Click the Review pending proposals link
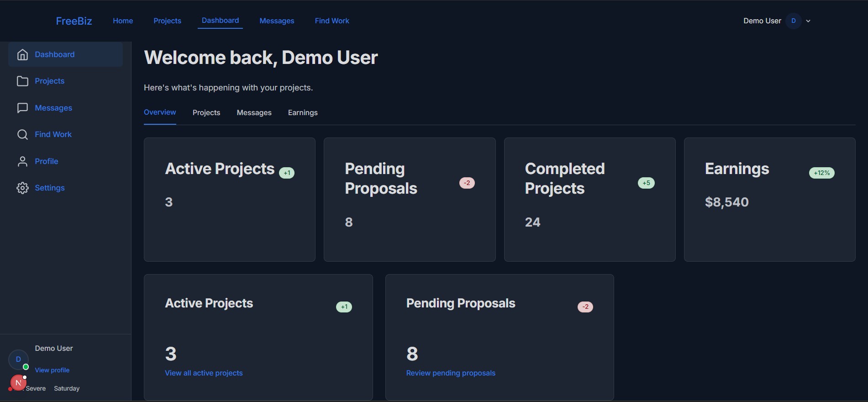The height and width of the screenshot is (402, 868). pyautogui.click(x=451, y=373)
